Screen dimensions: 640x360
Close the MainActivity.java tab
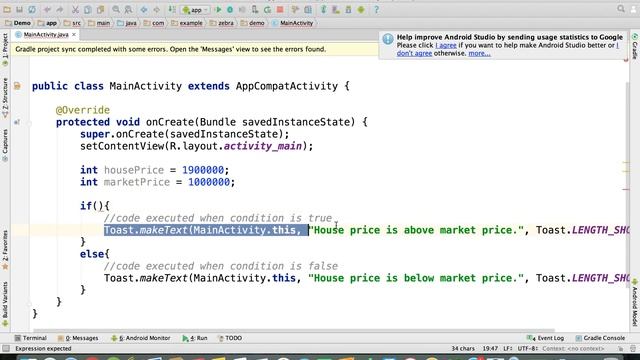[x=74, y=35]
